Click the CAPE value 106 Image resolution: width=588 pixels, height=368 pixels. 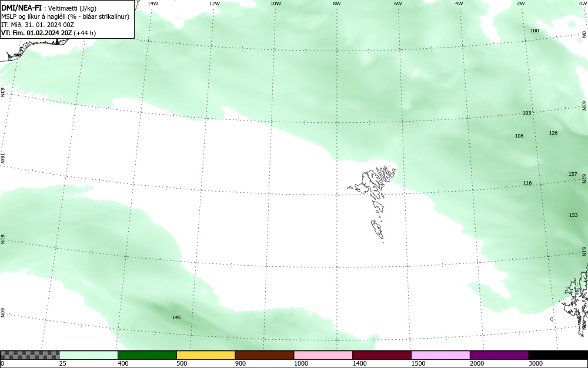coord(519,136)
